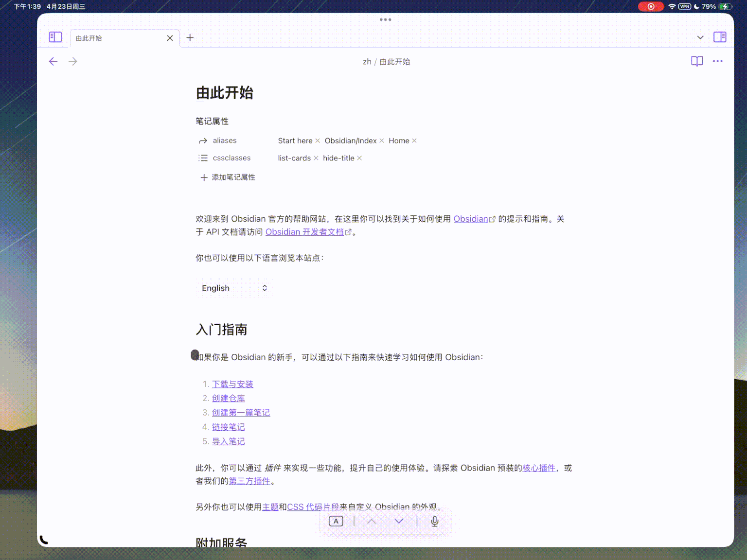Tap the battery indicator in status bar

coord(725,6)
